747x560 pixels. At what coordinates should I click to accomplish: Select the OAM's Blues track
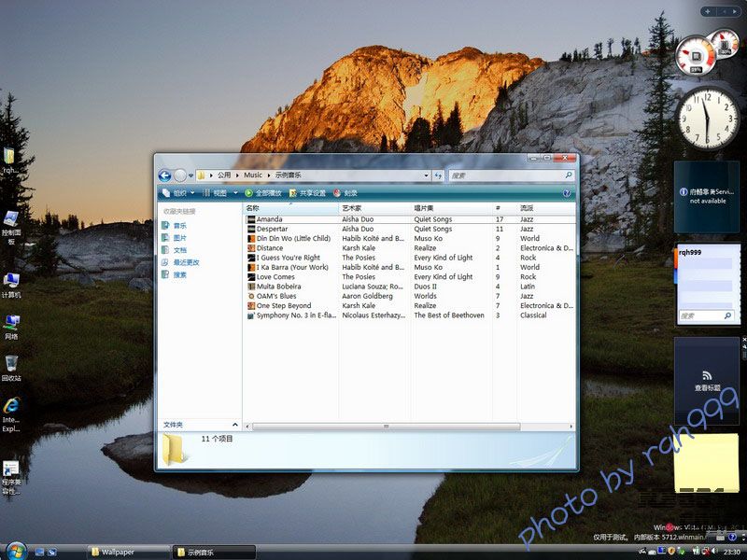coord(276,296)
